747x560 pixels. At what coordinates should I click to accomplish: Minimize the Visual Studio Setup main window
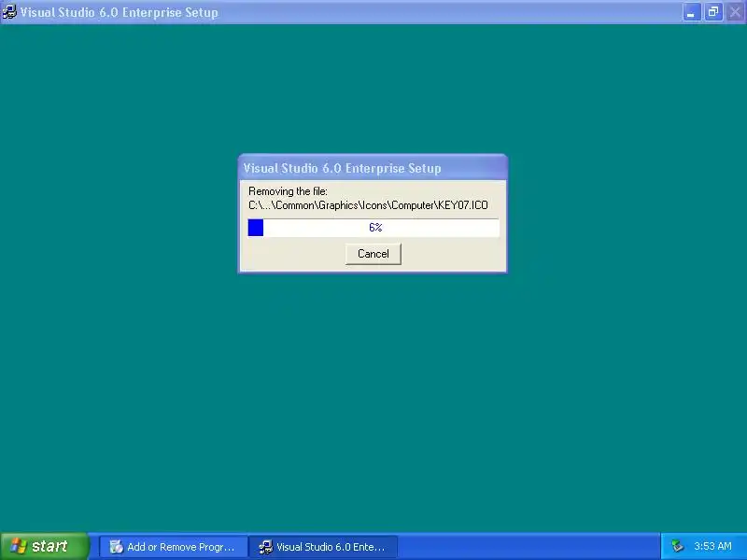tap(691, 12)
